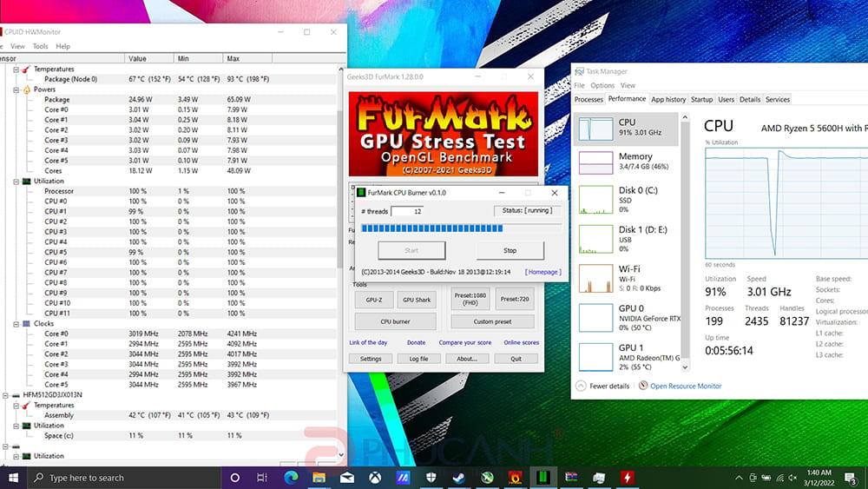Collapse the HFM512GD3JX013N drive node

tap(5, 395)
